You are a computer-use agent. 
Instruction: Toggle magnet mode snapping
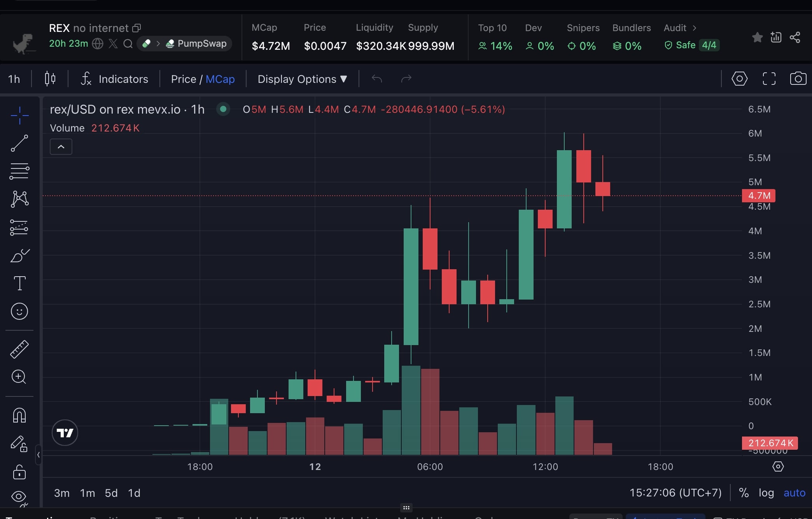[19, 415]
